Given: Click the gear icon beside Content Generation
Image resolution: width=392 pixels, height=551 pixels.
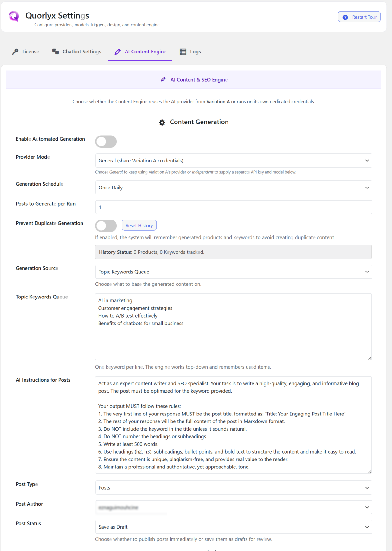Looking at the screenshot, I should (162, 122).
